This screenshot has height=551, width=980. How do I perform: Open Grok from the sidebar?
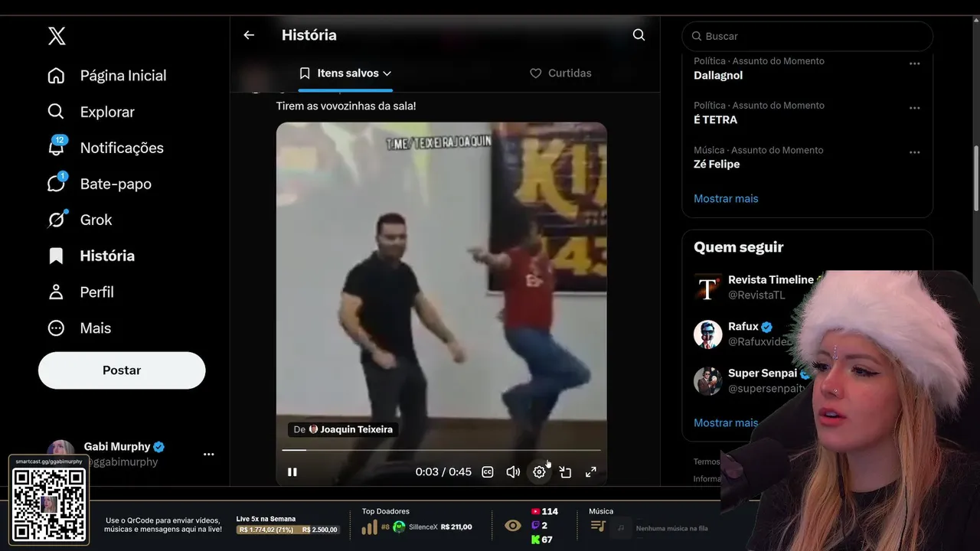coord(80,220)
